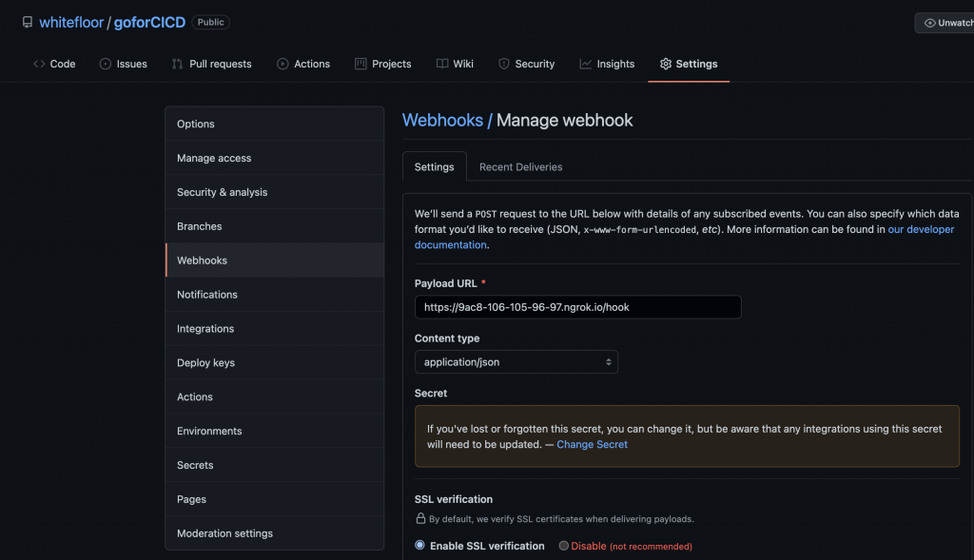
Task: Open the Code repository tab
Action: click(54, 64)
